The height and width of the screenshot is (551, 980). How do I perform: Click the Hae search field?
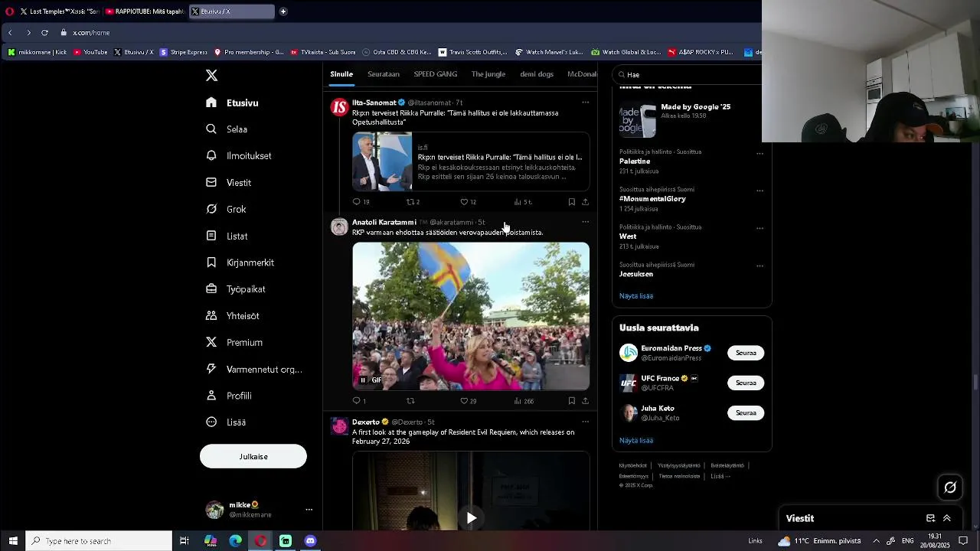point(689,74)
